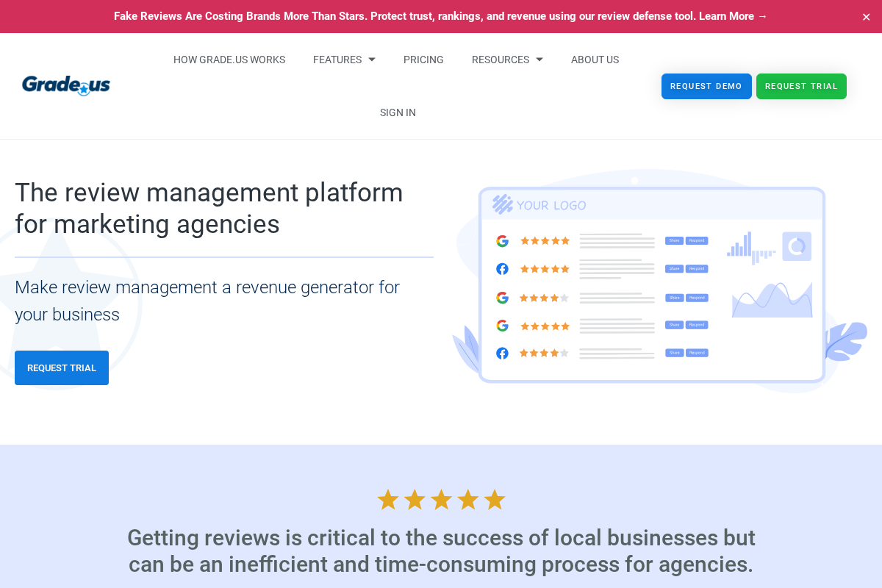Click the Facebook icon on the bottom review row
This screenshot has width=882, height=588.
(502, 353)
